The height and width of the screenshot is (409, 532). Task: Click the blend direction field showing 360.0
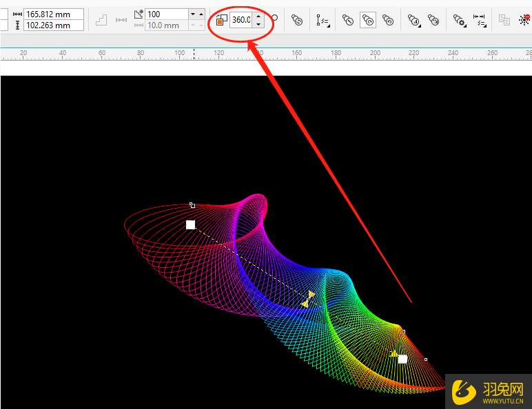[241, 20]
